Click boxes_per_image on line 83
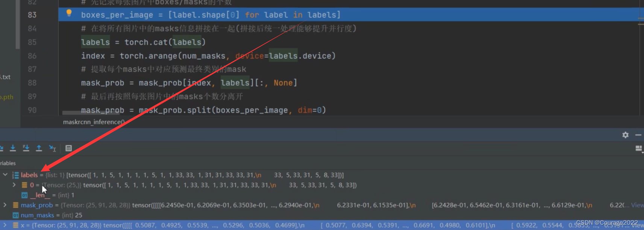 117,15
